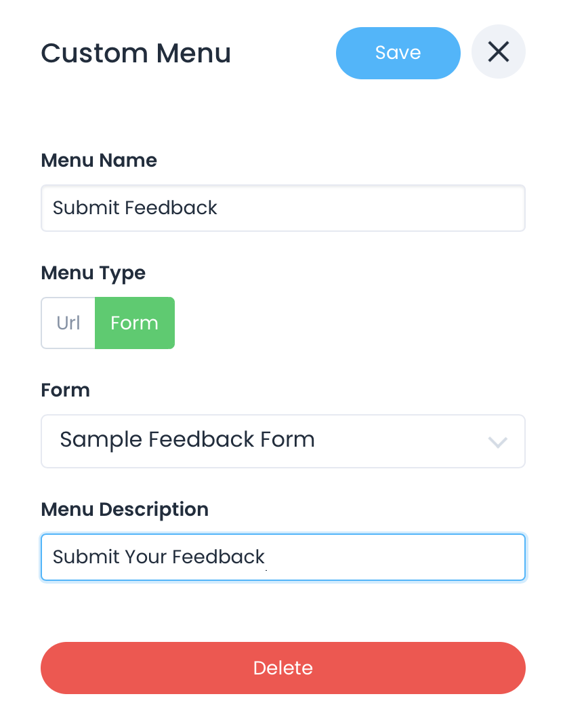Select the Form menu type

pyautogui.click(x=134, y=323)
